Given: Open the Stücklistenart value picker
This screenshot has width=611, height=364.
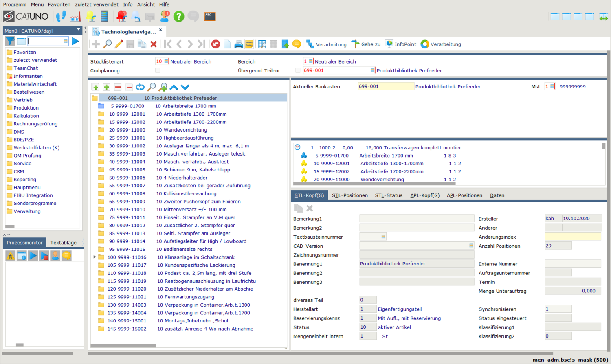Looking at the screenshot, I should pyautogui.click(x=166, y=61).
